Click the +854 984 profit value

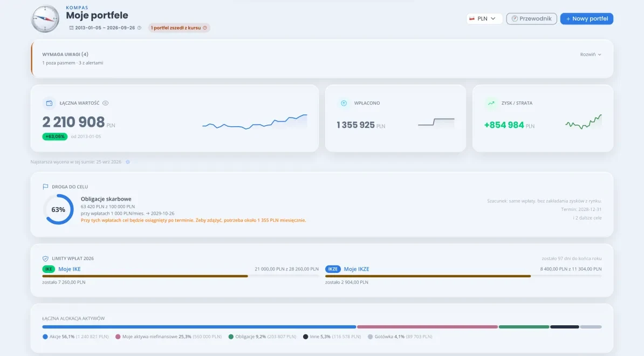[x=504, y=125]
